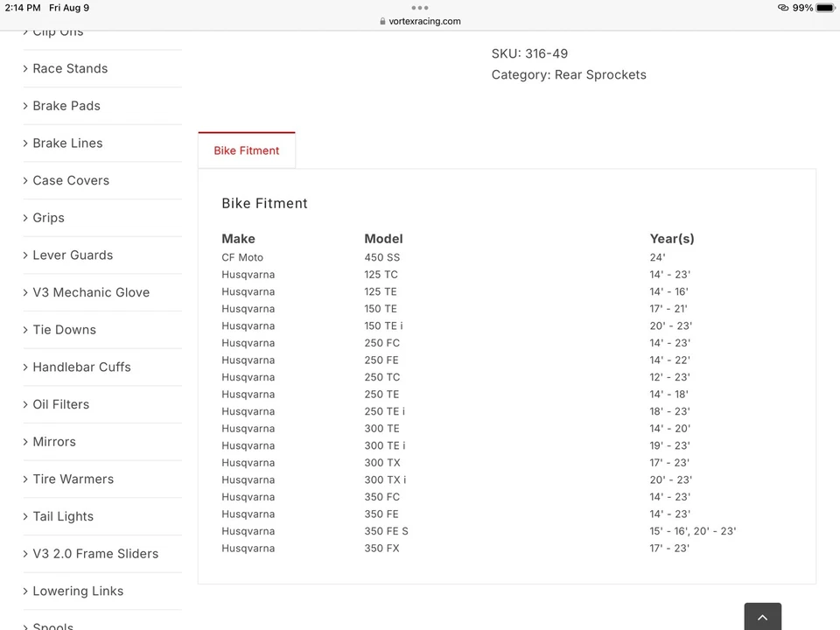Image resolution: width=840 pixels, height=630 pixels.
Task: Click chevron beside Brake Lines
Action: point(25,143)
